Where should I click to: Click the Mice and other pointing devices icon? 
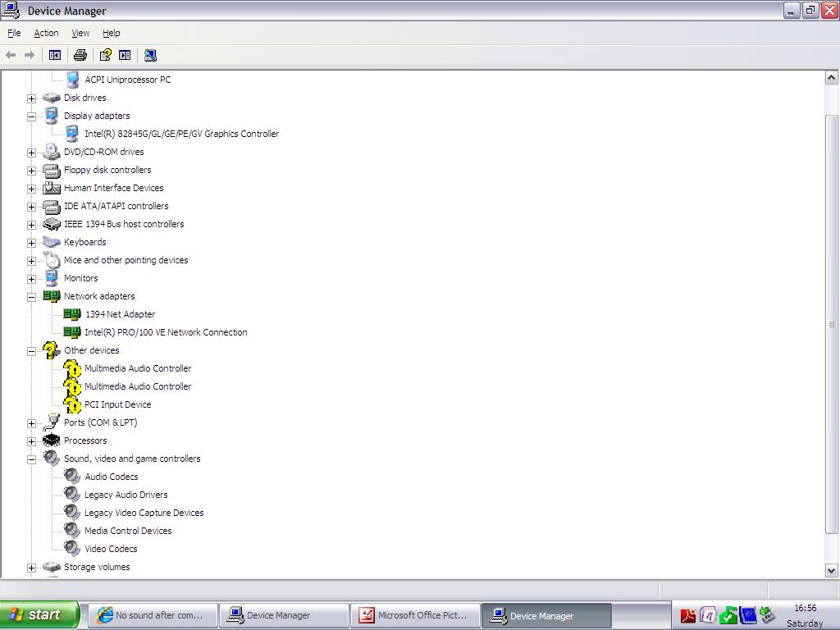pyautogui.click(x=52, y=260)
